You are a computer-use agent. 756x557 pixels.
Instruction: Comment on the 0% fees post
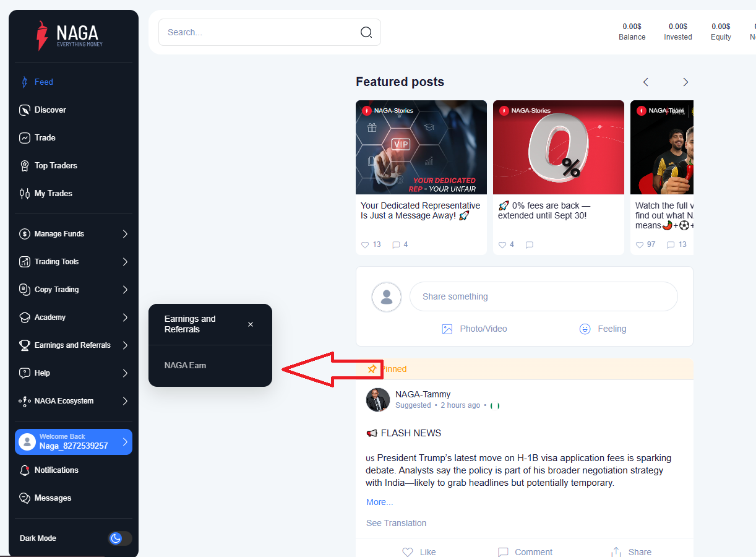530,244
